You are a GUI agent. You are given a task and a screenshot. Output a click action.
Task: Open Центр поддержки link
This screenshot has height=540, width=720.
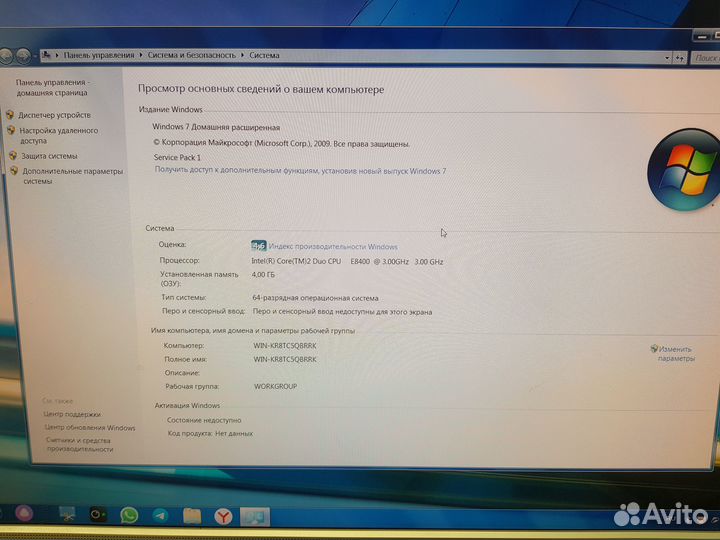click(x=72, y=414)
